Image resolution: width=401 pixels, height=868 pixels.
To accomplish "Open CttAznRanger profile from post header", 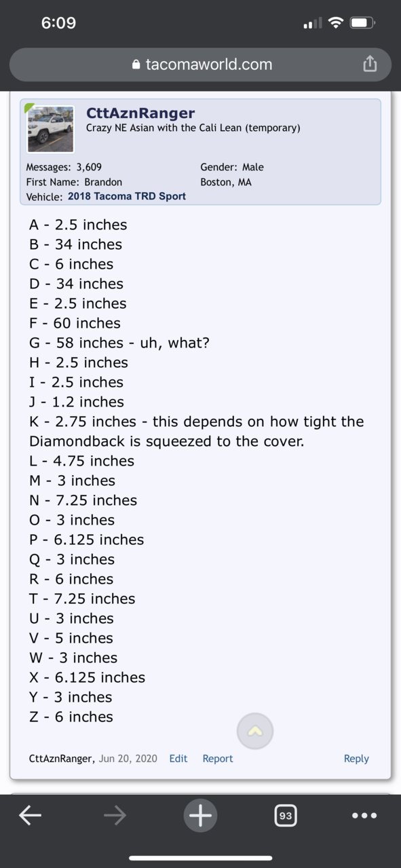I will 140,113.
